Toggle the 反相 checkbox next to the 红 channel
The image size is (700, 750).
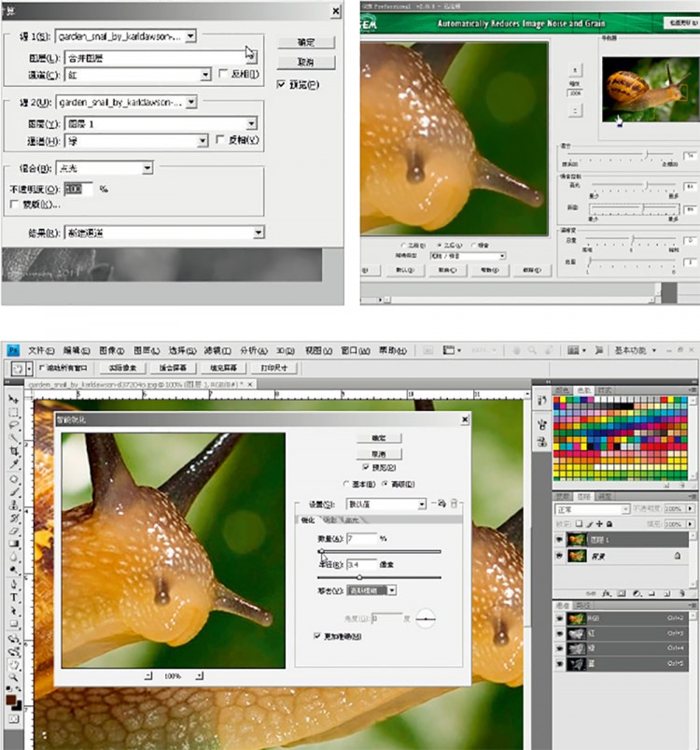coord(222,74)
